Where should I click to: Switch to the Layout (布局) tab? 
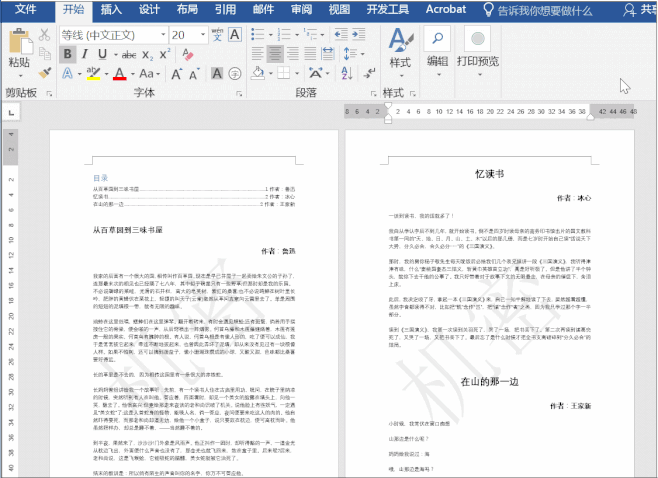(x=188, y=10)
